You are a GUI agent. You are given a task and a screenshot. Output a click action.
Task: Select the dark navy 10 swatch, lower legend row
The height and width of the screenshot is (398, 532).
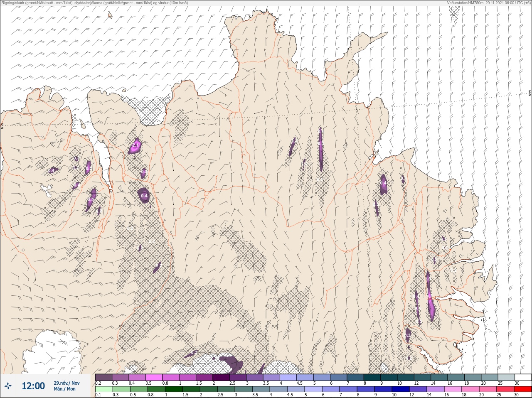(x=400, y=390)
